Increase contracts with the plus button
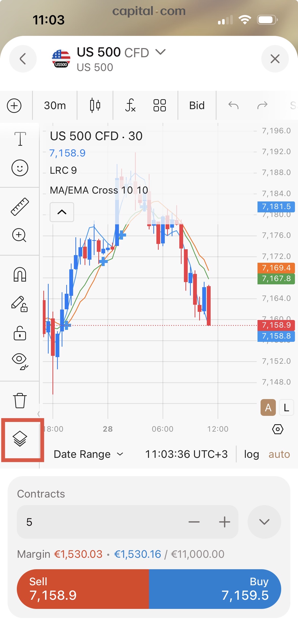This screenshot has height=644, width=298. point(225,522)
